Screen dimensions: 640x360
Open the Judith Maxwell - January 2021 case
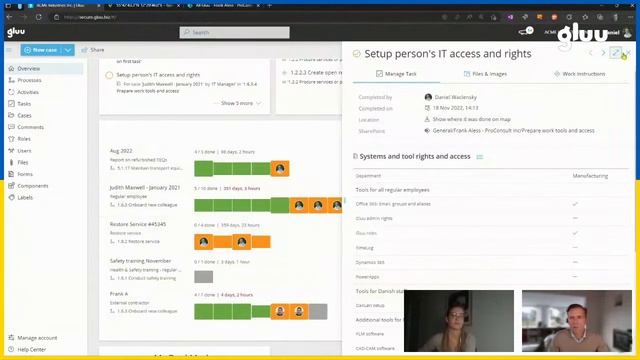(x=145, y=188)
